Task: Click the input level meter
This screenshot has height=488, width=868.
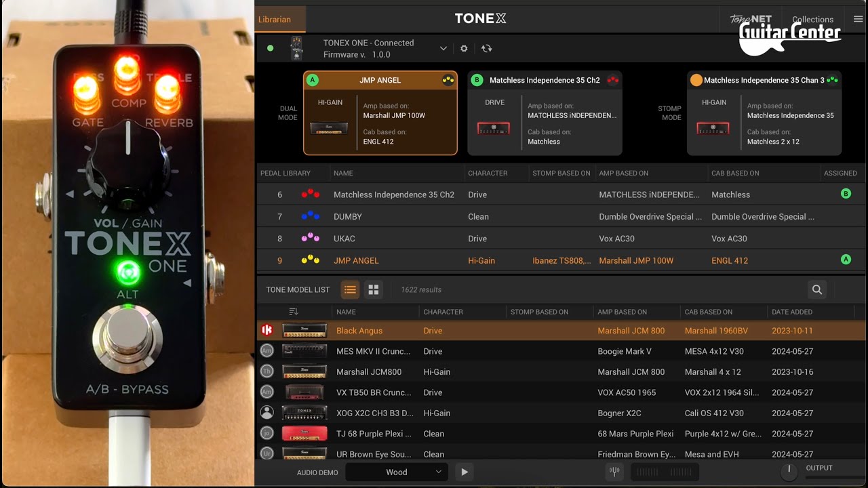Action: click(665, 472)
